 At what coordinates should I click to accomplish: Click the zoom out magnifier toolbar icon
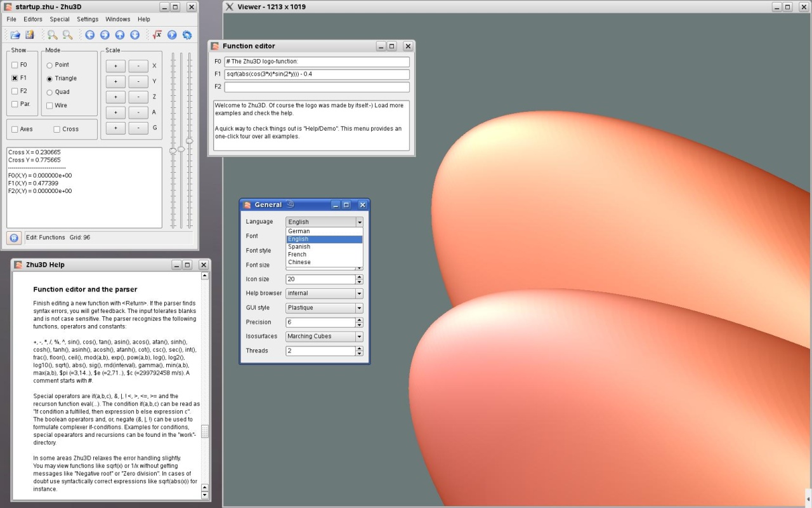[x=67, y=35]
